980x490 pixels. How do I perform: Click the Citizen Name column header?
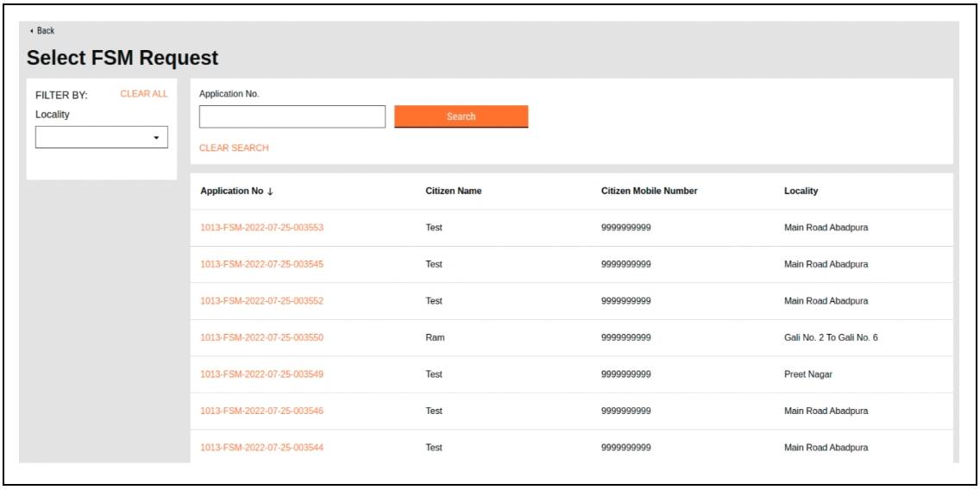point(453,192)
